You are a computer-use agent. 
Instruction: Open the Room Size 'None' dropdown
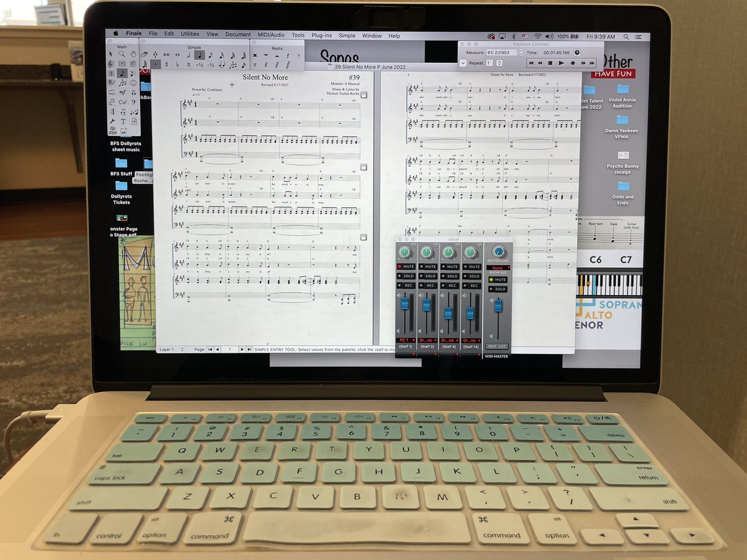[x=498, y=268]
